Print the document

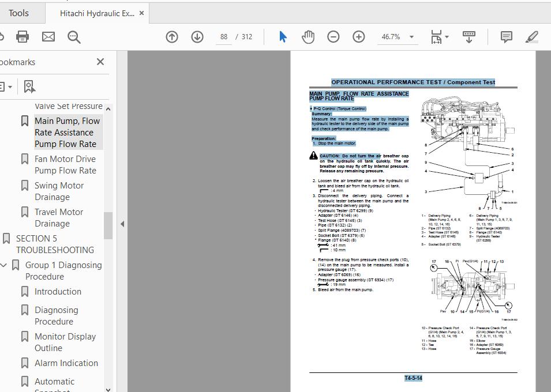click(x=22, y=36)
